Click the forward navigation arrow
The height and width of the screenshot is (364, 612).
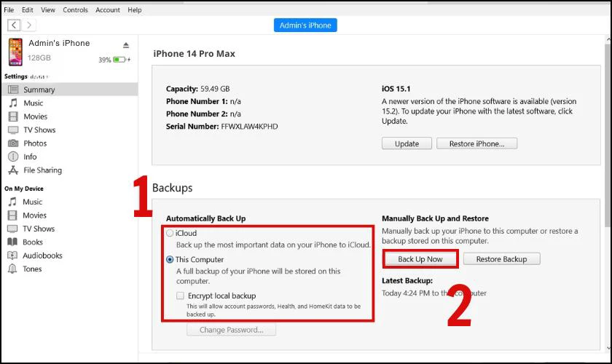29,25
